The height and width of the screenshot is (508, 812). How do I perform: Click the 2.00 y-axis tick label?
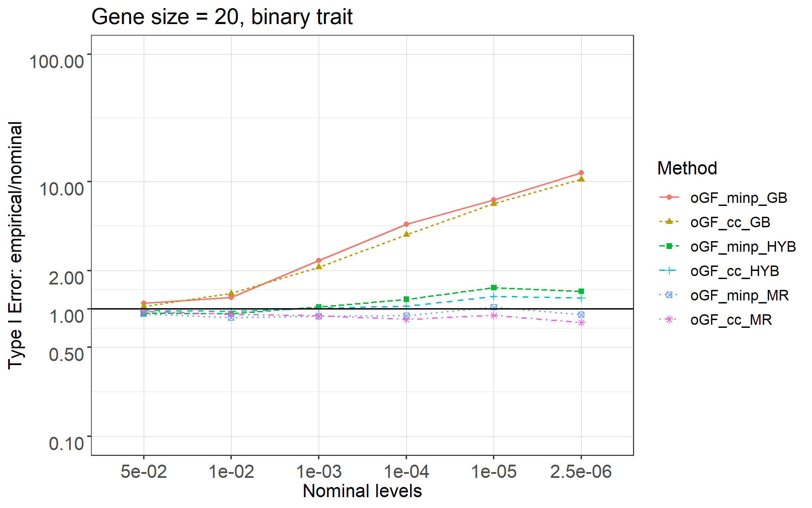click(66, 278)
